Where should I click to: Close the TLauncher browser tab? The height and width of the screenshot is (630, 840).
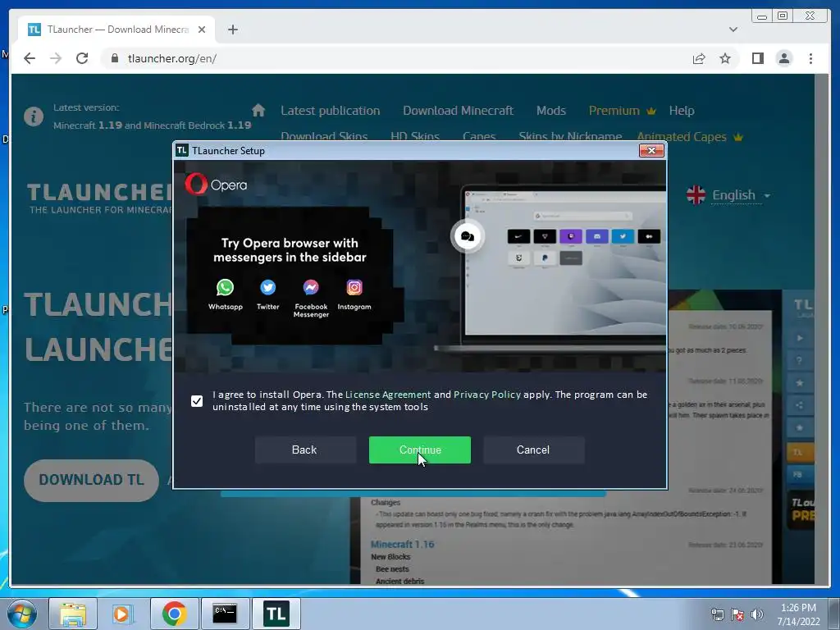pos(202,30)
